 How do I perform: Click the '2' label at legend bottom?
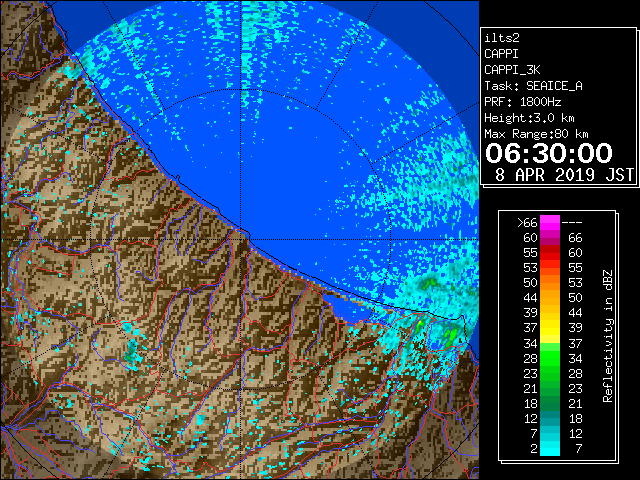click(533, 449)
